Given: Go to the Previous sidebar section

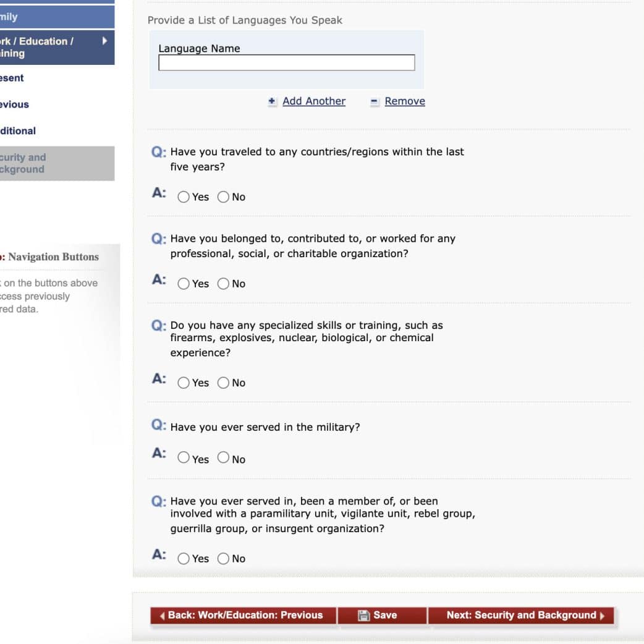Looking at the screenshot, I should point(15,104).
